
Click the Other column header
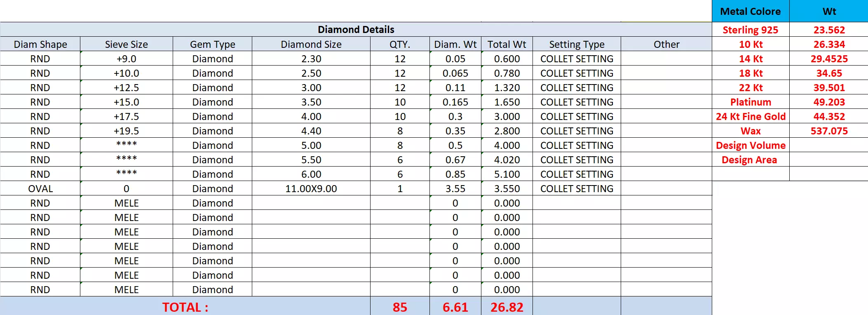[x=666, y=44]
